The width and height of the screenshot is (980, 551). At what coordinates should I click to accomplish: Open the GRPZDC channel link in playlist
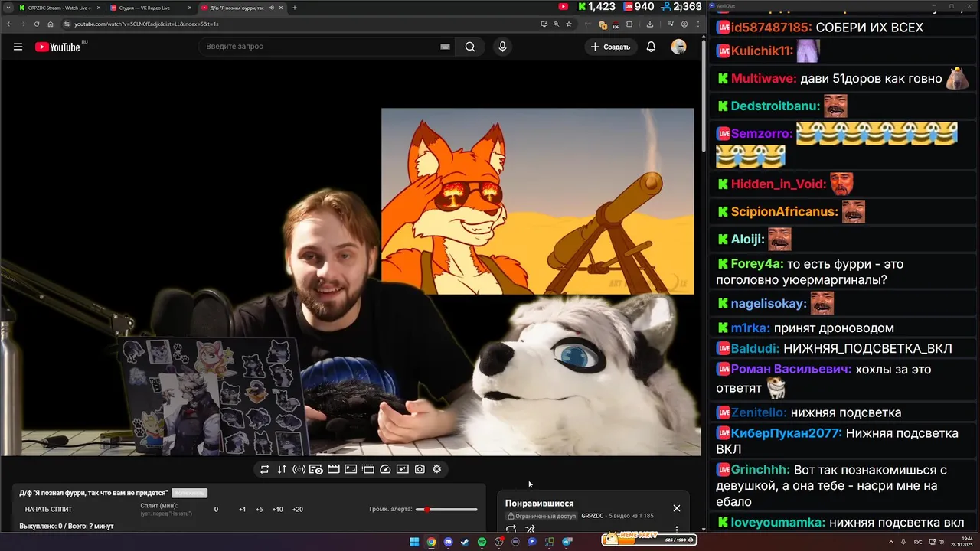[593, 516]
